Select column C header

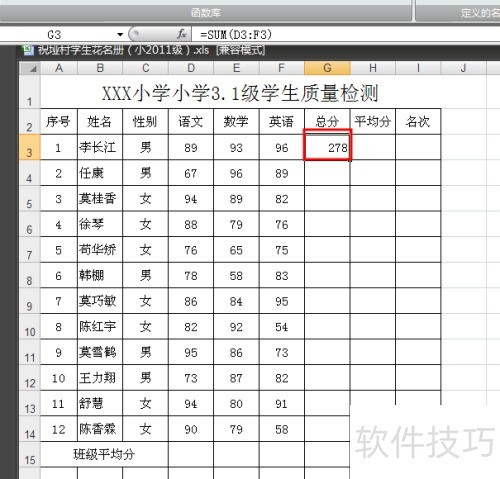(x=146, y=68)
